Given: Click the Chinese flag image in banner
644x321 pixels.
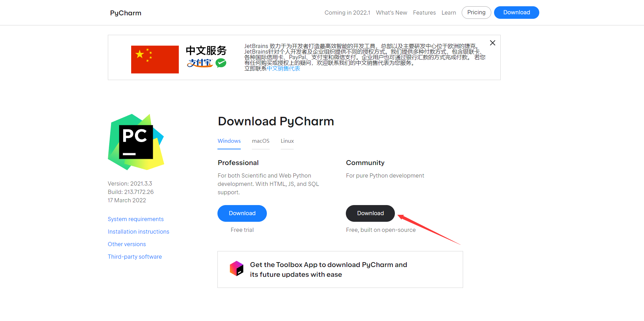Looking at the screenshot, I should [x=155, y=60].
